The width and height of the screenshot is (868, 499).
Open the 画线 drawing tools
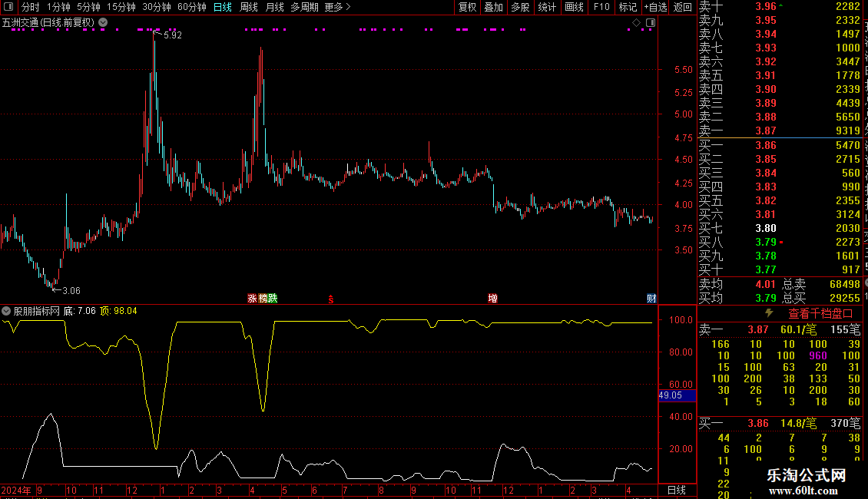(x=574, y=7)
